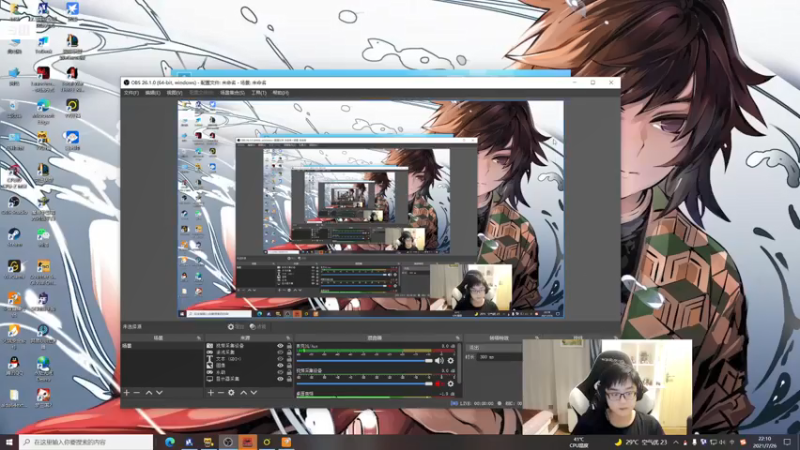Lock the 文本 (GDI+) source
This screenshot has width=800, height=450.
(x=289, y=359)
